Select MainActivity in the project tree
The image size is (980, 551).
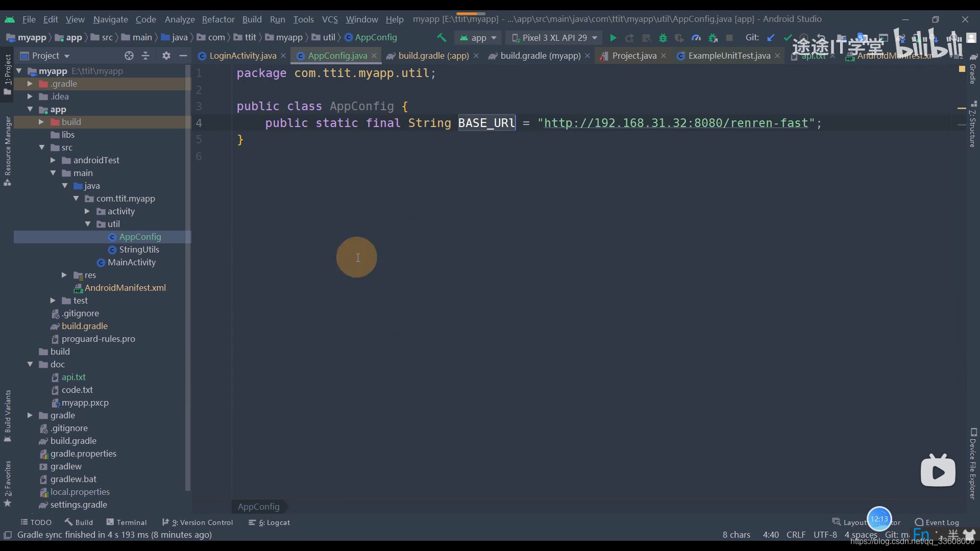click(131, 262)
